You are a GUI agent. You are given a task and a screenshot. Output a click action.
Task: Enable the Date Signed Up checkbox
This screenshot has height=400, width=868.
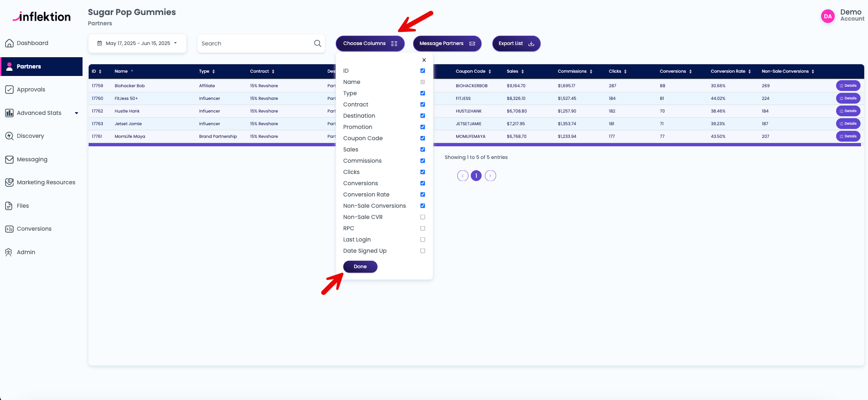[423, 251]
